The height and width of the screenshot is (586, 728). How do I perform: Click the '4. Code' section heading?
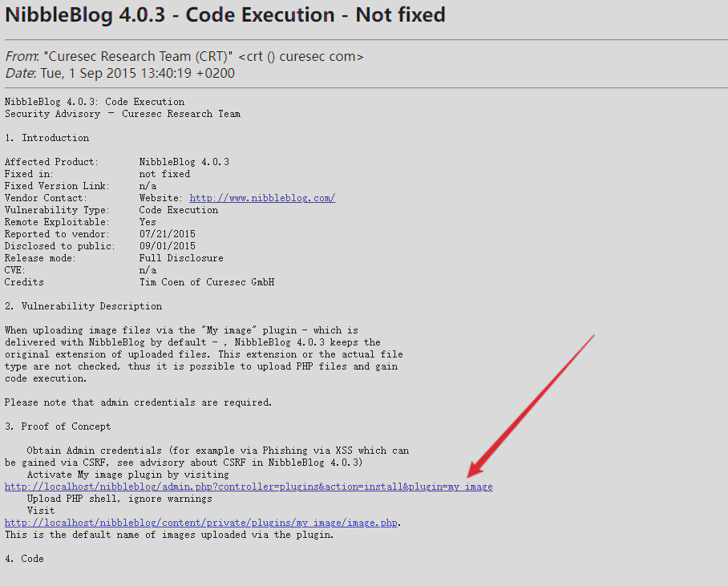point(24,559)
